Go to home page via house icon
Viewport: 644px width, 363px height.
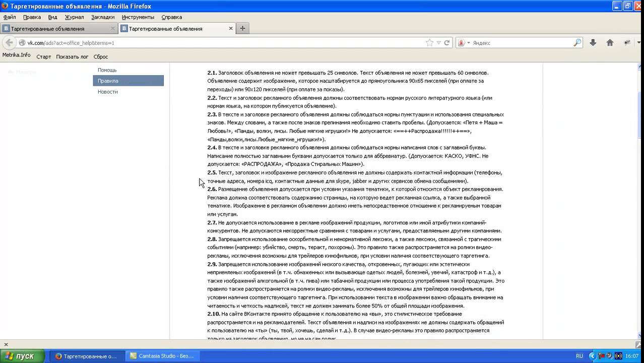coord(610,43)
